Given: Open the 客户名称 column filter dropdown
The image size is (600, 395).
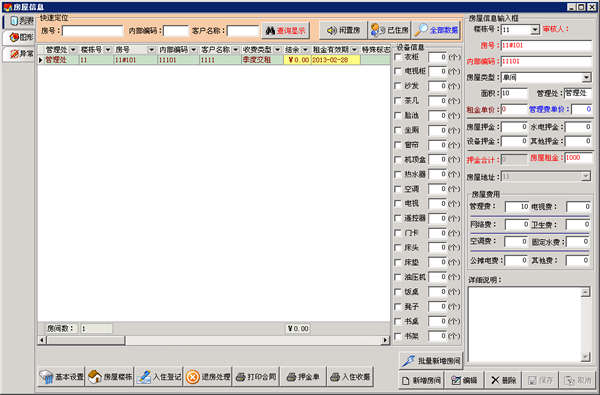Looking at the screenshot, I should (236, 50).
